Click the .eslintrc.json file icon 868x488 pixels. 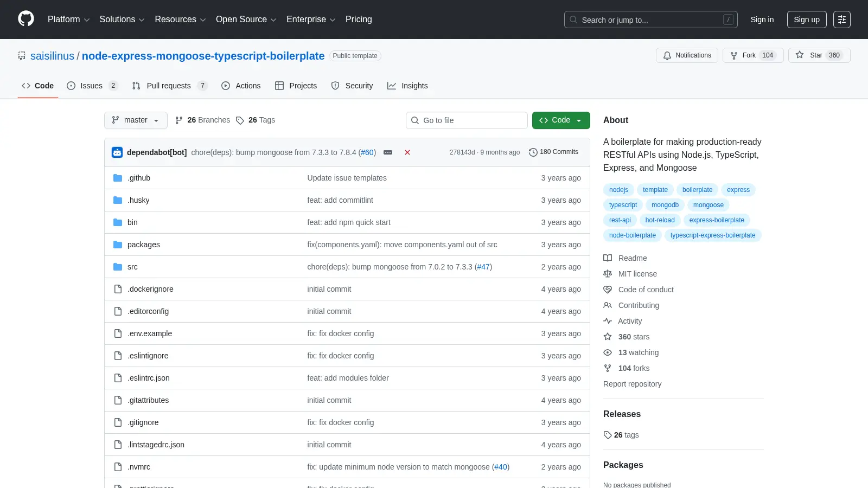(x=118, y=378)
